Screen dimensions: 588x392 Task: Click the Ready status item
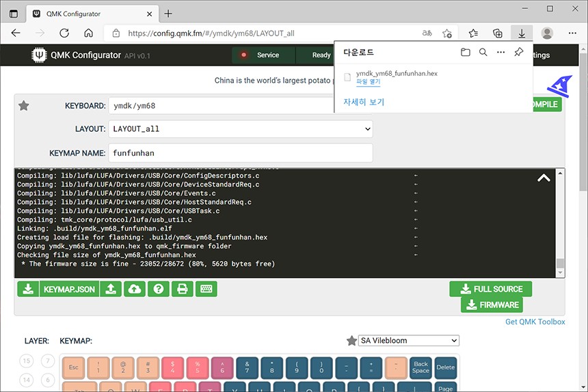[321, 55]
